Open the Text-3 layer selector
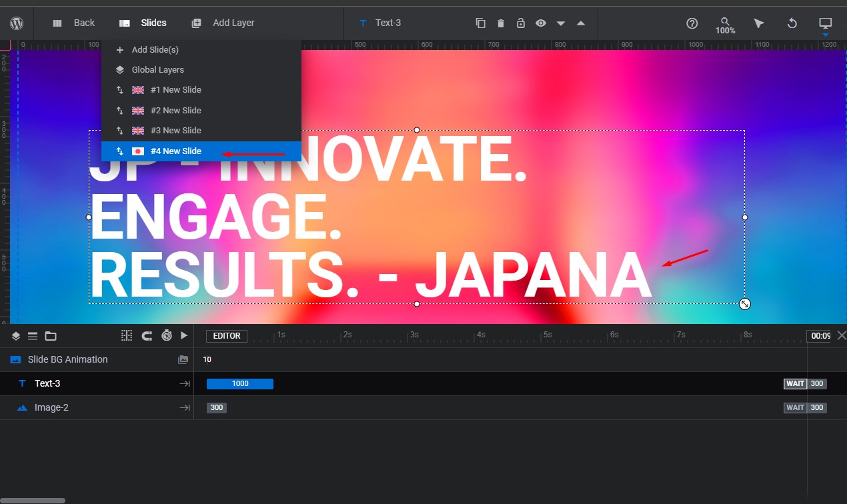This screenshot has width=847, height=504. point(380,23)
